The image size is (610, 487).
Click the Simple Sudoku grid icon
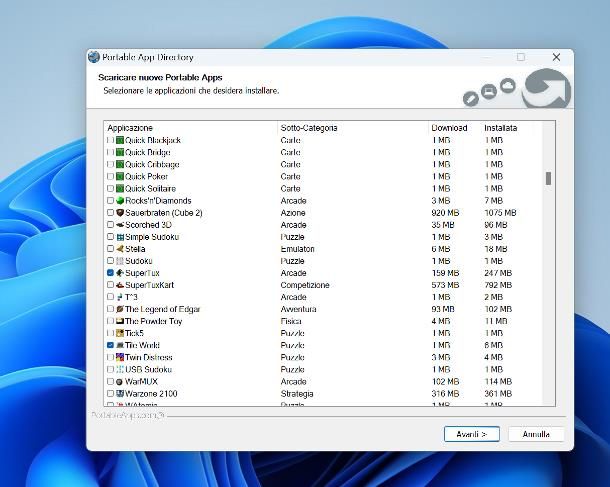[x=120, y=237]
